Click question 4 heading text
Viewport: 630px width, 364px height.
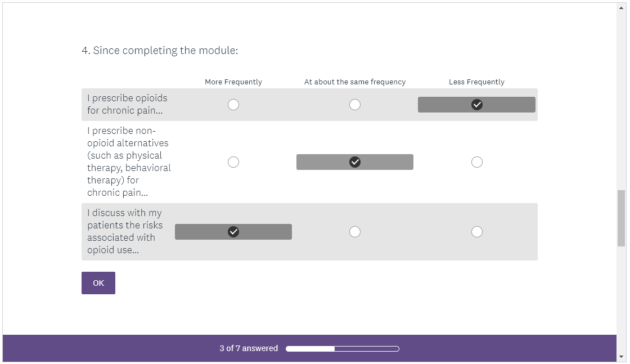(160, 51)
